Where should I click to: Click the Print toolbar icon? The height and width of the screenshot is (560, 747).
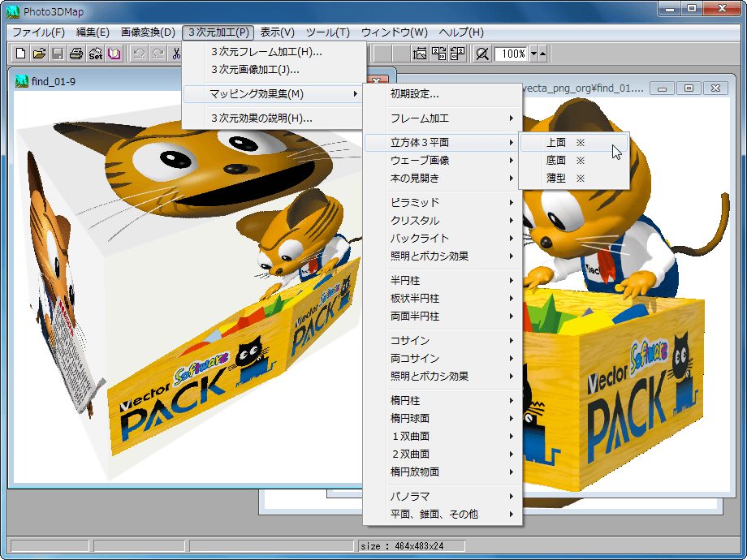(76, 54)
